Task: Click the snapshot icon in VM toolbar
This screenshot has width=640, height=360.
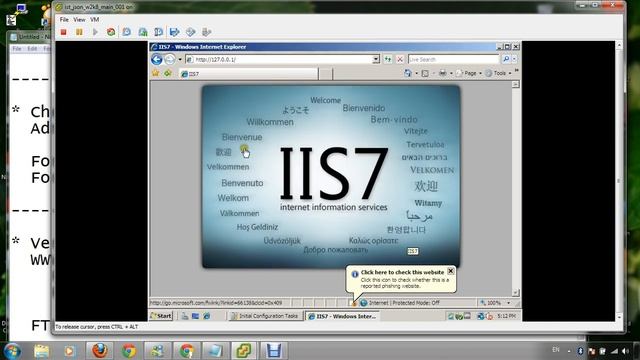Action: (x=127, y=32)
